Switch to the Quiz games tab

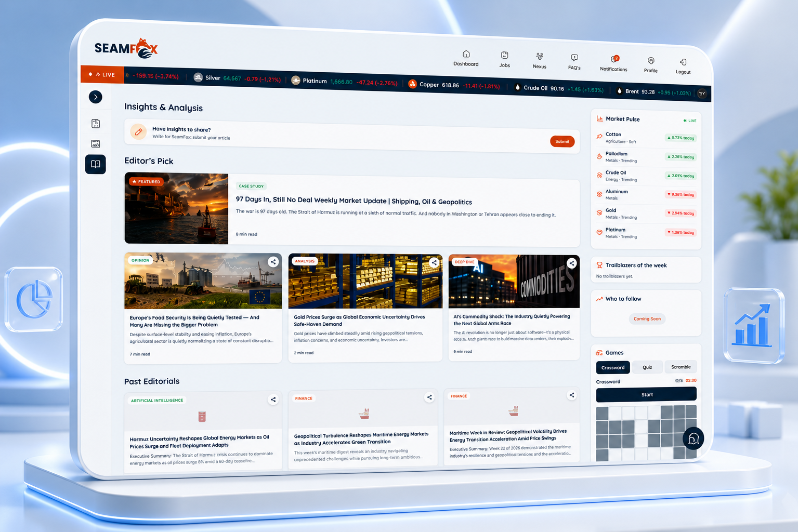[647, 367]
